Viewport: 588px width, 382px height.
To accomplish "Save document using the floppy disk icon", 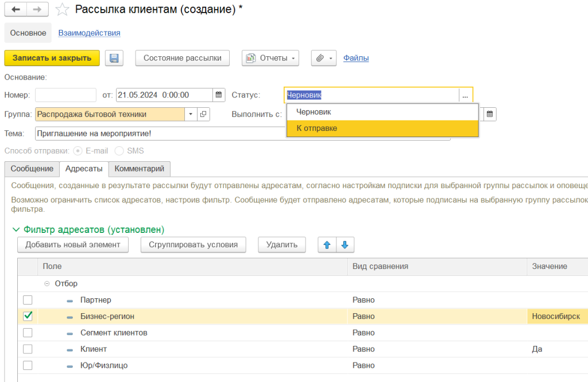I will click(114, 58).
